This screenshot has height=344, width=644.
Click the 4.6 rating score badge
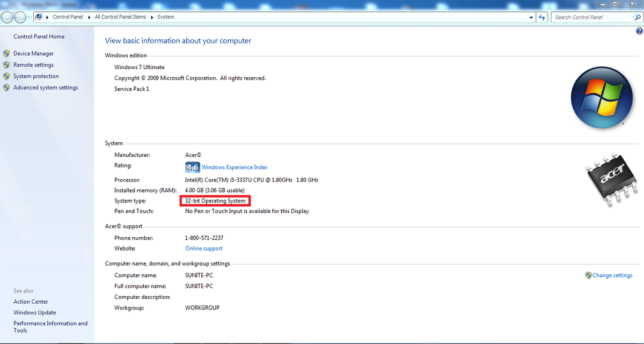coord(192,167)
